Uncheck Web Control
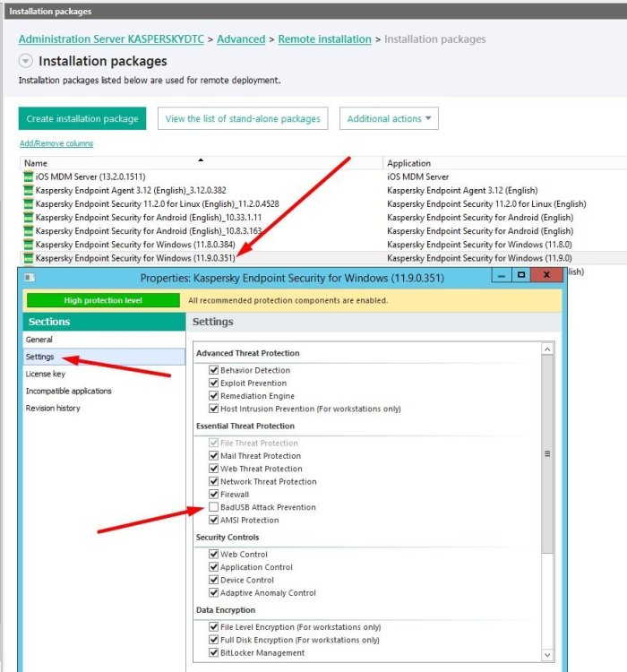This screenshot has width=627, height=672. (213, 554)
